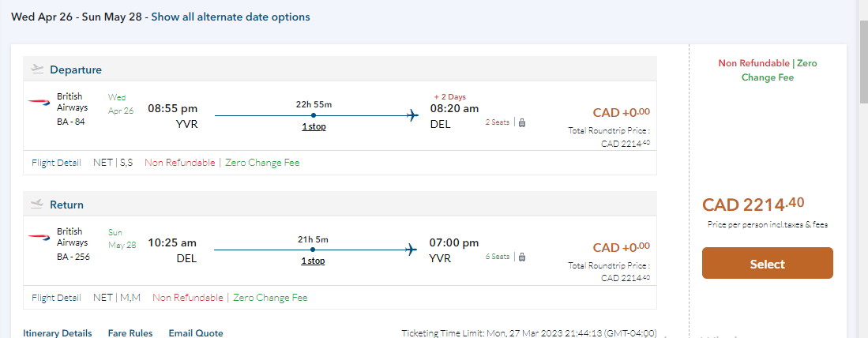Click the stop dot on the 22h 55m route
The image size is (868, 338).
pos(314,116)
